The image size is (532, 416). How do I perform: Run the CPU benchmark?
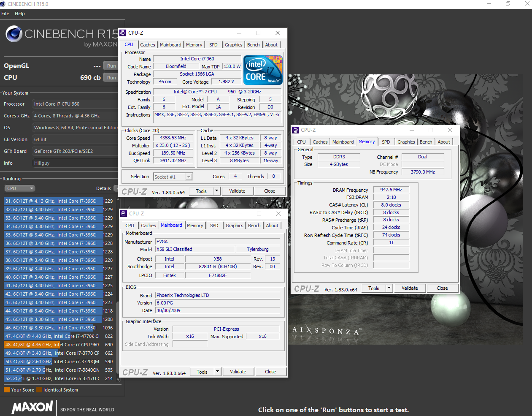111,78
